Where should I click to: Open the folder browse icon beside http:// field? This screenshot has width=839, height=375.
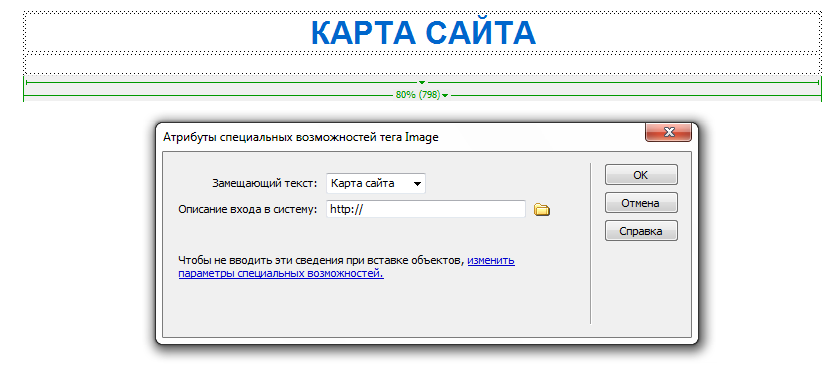(x=542, y=210)
